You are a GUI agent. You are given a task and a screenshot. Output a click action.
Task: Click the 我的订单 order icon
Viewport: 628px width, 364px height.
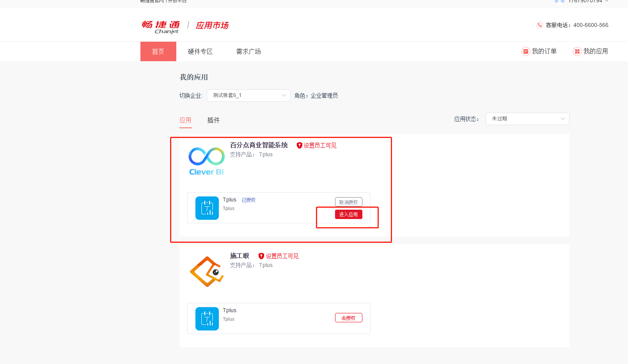525,51
